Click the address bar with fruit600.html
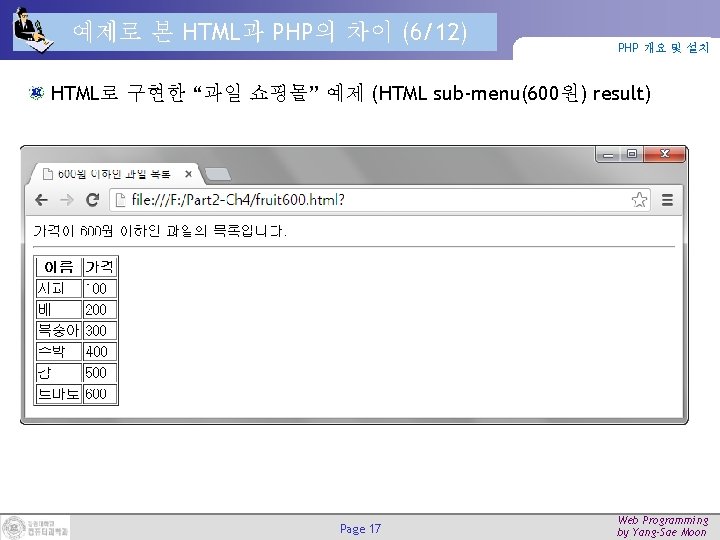 pos(379,200)
